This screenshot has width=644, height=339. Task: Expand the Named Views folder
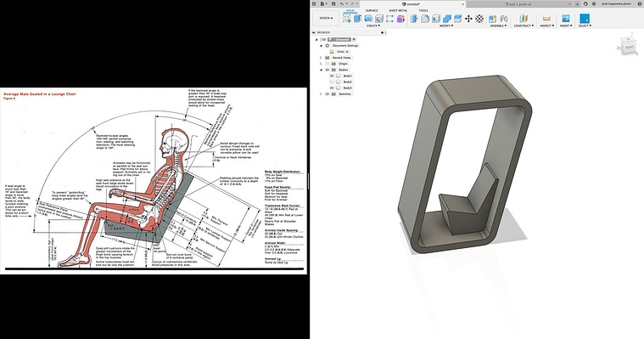tap(321, 58)
